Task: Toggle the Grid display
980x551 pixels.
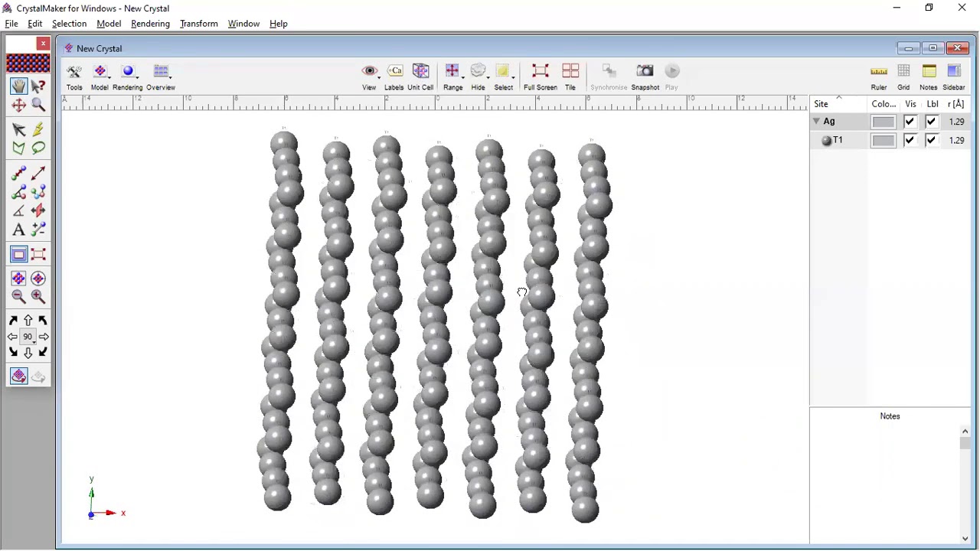Action: [x=903, y=77]
